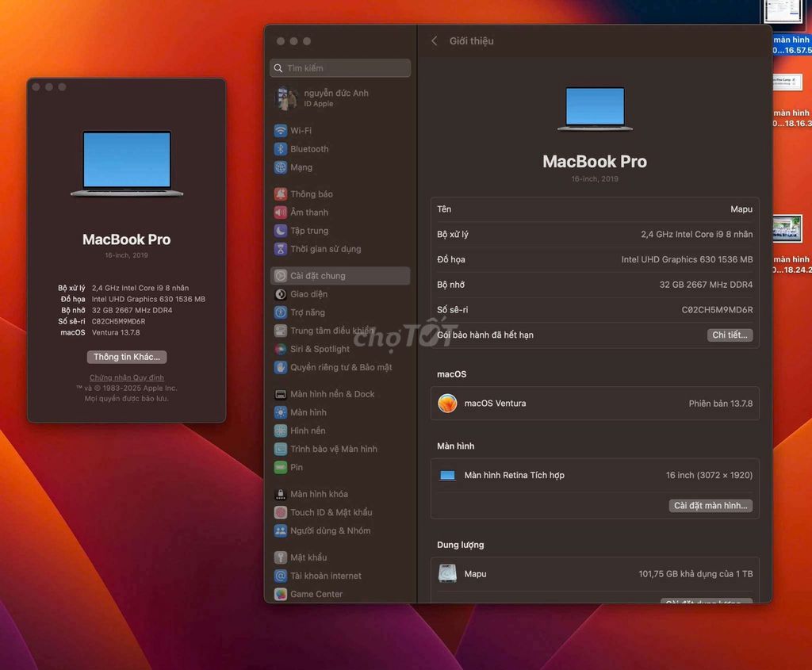Open Chứng nhận Quy định link
This screenshot has height=670, width=812.
127,378
